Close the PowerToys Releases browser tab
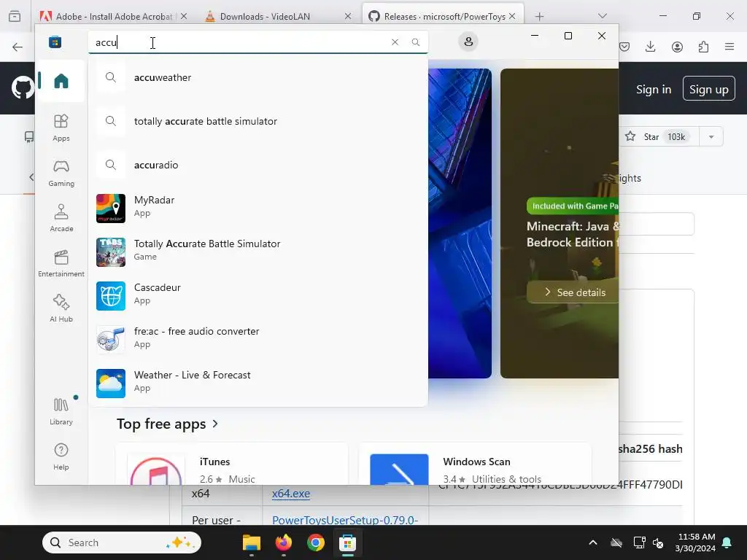Viewport: 747px width, 560px height. 512,16
